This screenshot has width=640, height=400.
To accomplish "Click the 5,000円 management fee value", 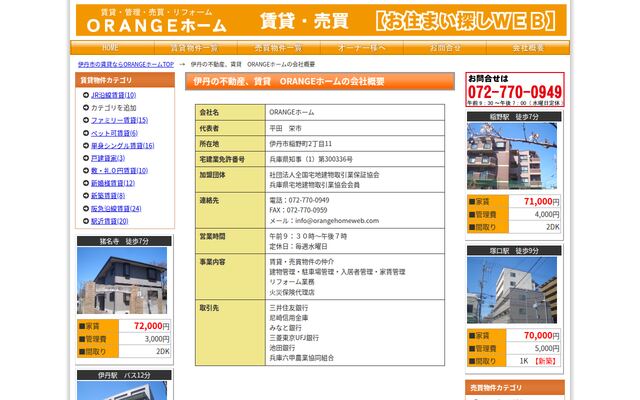I will tap(547, 349).
